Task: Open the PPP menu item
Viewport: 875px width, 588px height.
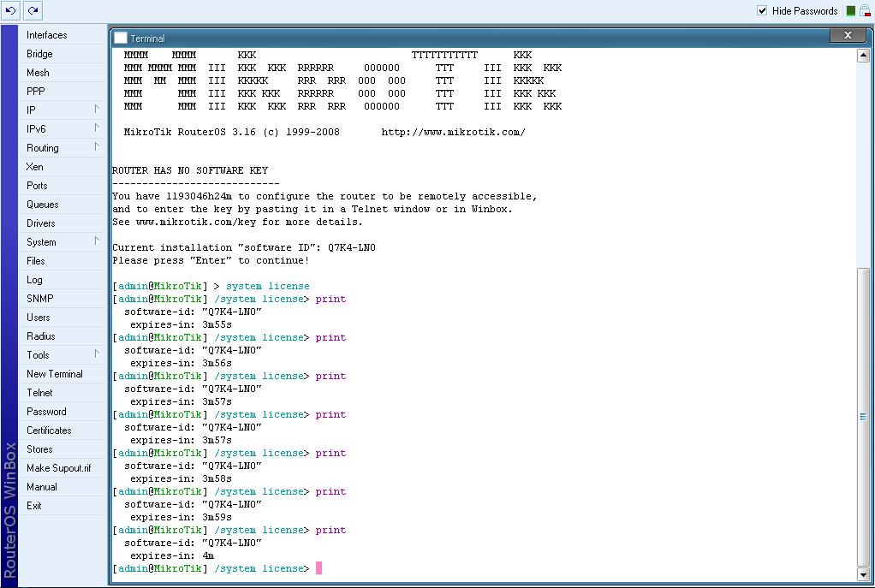Action: coord(63,92)
